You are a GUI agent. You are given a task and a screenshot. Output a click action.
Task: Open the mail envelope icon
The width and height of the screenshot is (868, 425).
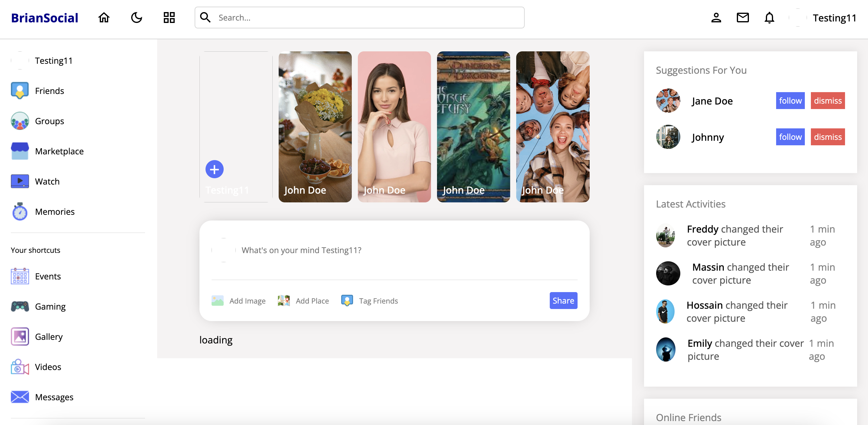742,18
